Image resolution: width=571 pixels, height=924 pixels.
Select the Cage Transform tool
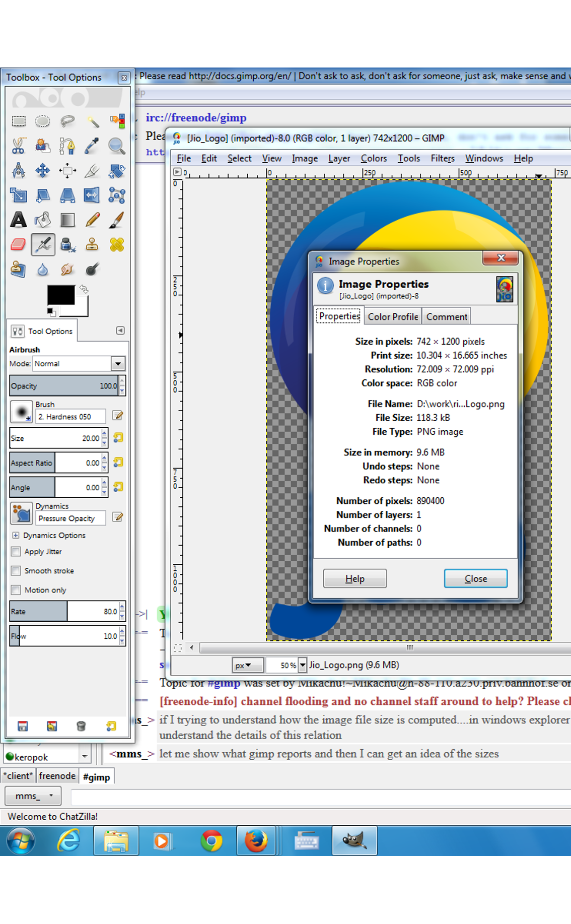coord(117,195)
